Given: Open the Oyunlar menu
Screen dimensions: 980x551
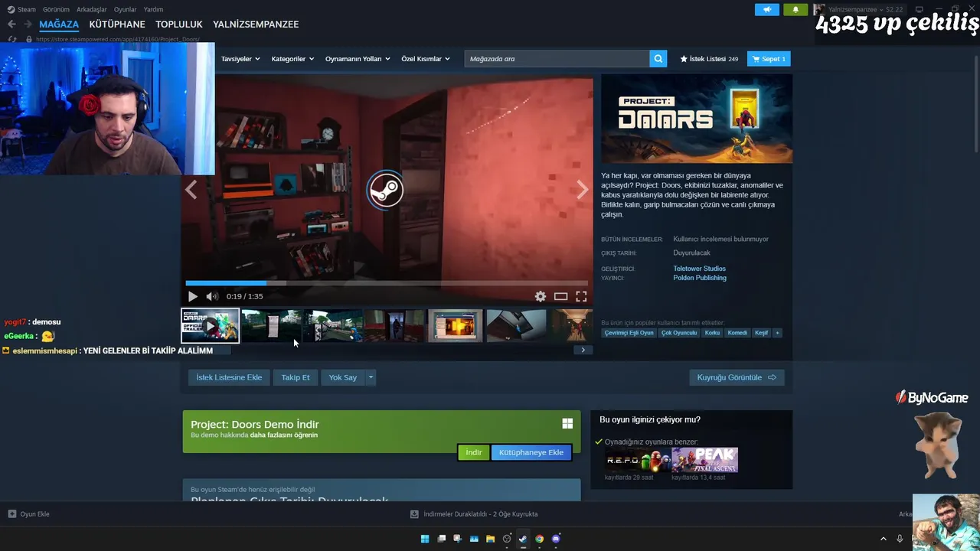Looking at the screenshot, I should [125, 9].
